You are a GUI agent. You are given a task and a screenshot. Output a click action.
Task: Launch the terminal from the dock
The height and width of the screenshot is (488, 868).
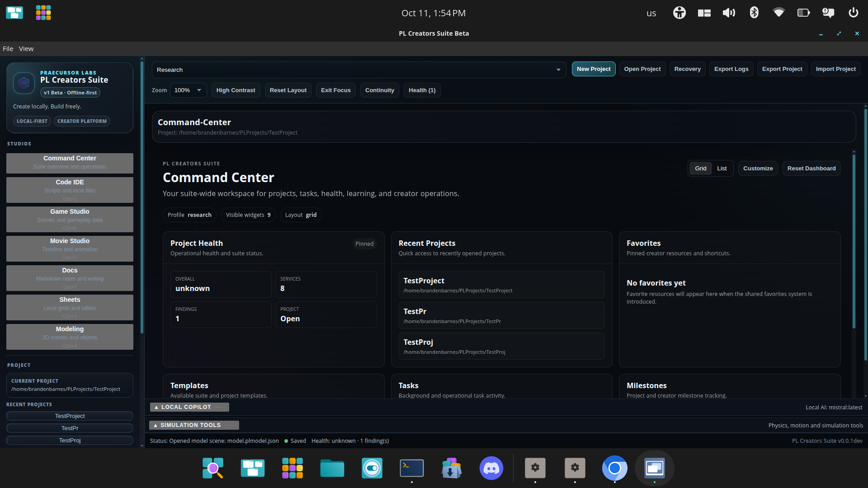click(x=412, y=468)
